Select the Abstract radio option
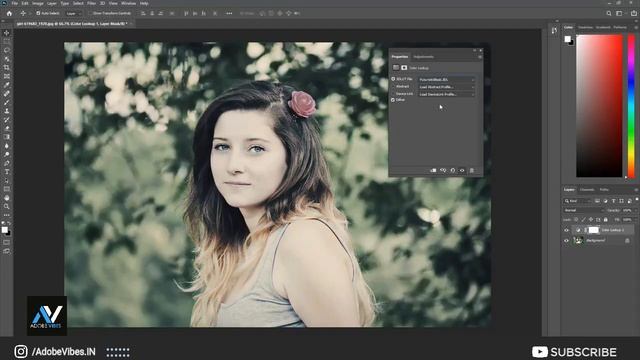This screenshot has height=360, width=640. coord(393,87)
